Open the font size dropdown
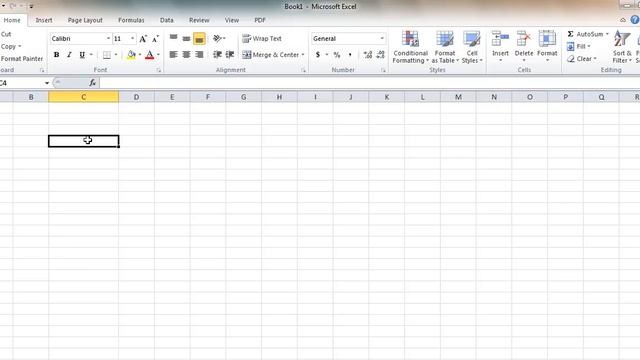Viewport: 640px width, 360px height. click(x=132, y=38)
